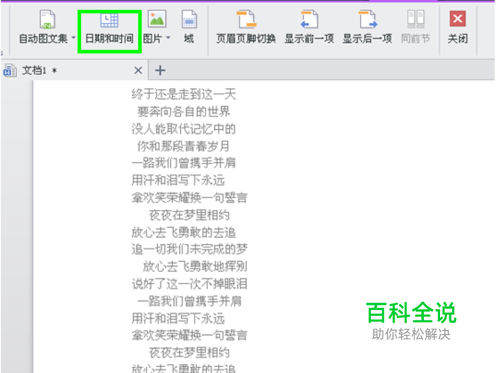Click the document icon on 文档1 tab
The width and height of the screenshot is (500, 373).
10,70
